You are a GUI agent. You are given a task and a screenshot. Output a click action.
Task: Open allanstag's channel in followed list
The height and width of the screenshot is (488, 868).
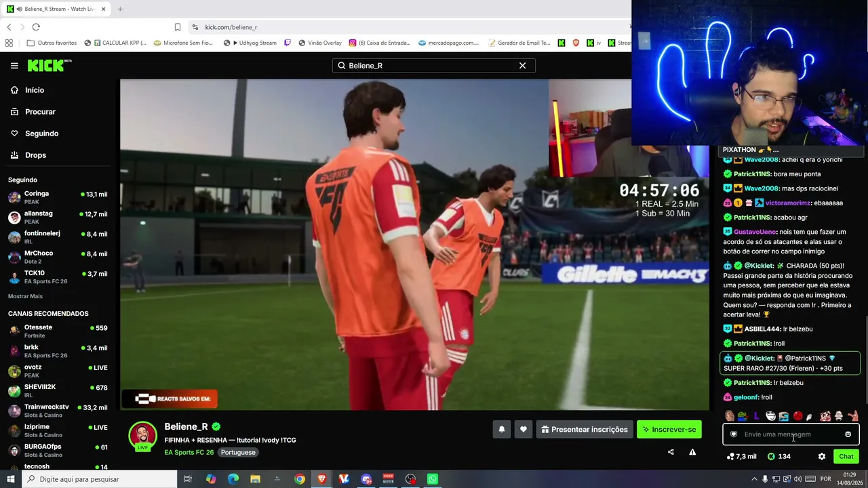(58, 218)
